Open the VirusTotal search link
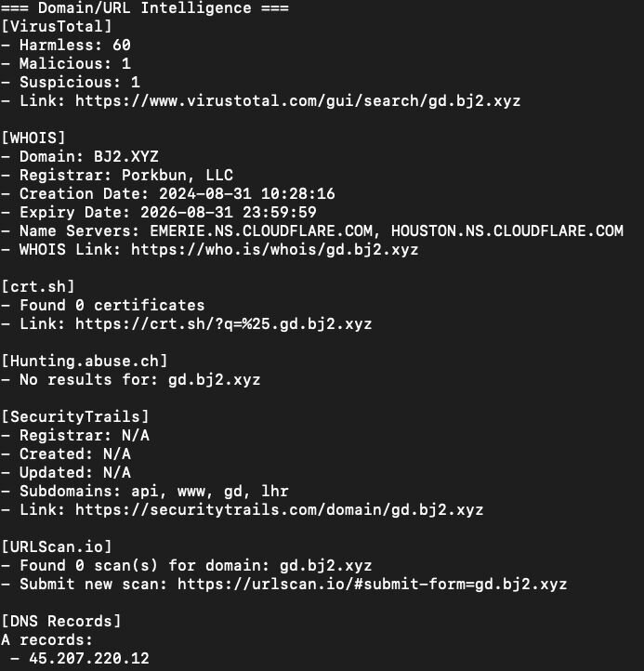Screen dimensions: 644x671 click(x=297, y=100)
